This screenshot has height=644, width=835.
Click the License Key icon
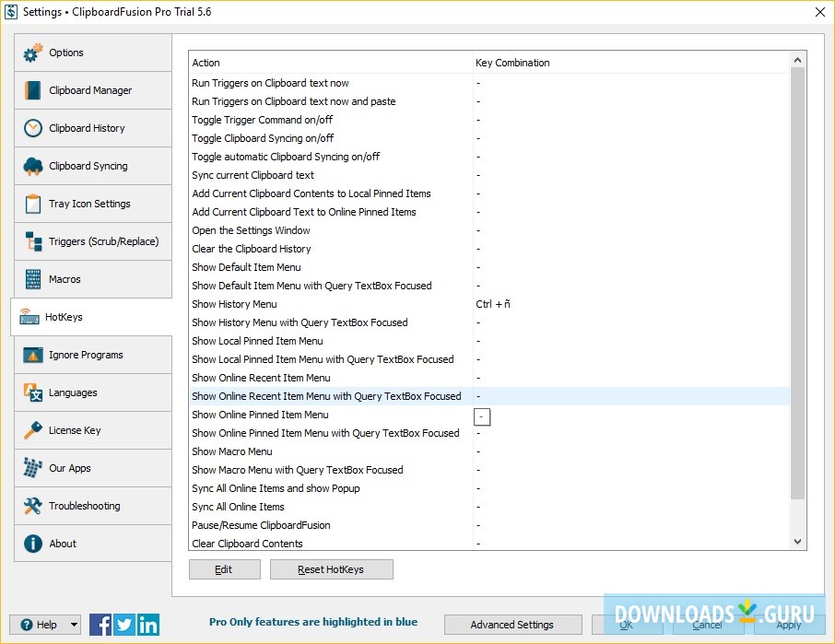(32, 430)
